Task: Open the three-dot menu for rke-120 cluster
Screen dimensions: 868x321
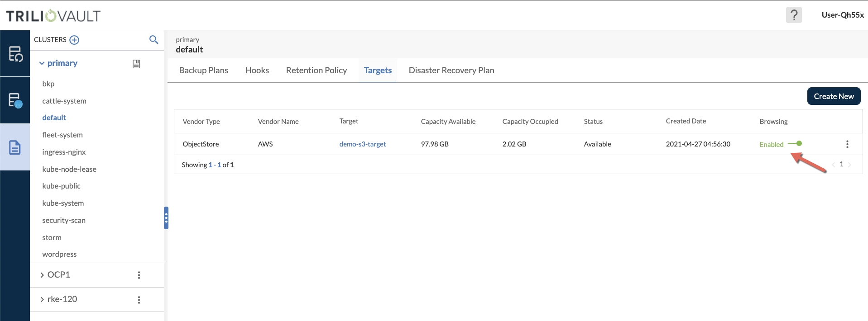Action: point(139,299)
